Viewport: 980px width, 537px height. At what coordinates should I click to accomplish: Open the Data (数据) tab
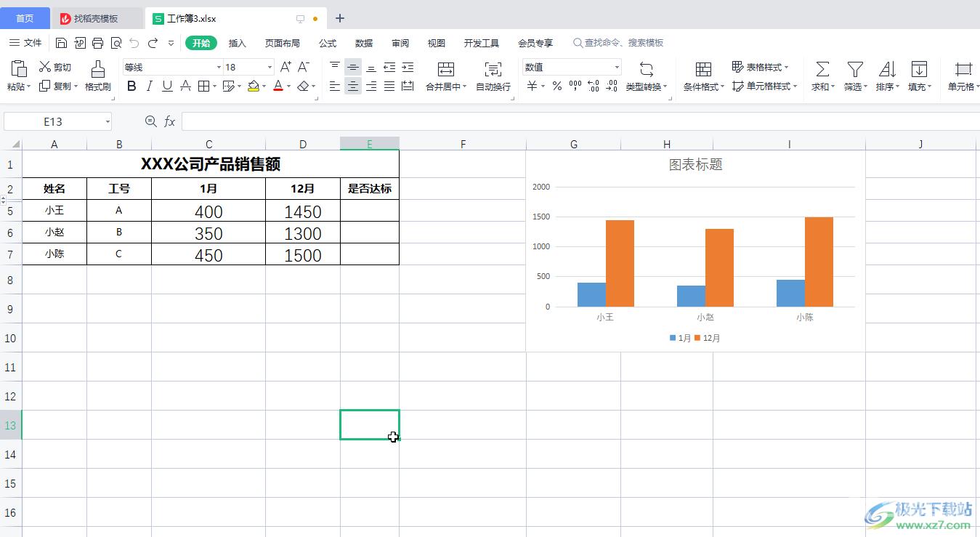point(364,43)
